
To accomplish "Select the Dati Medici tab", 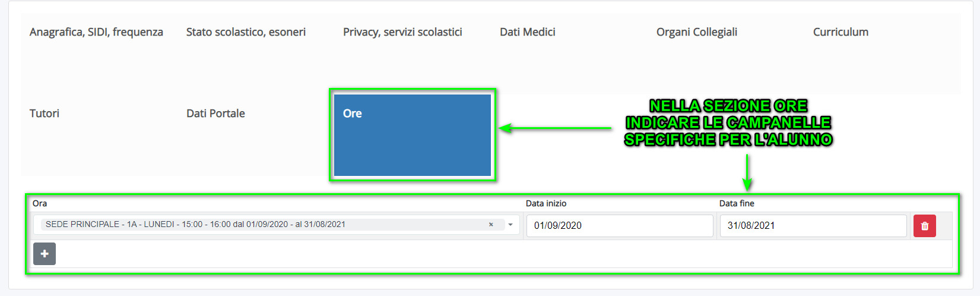I will 528,32.
